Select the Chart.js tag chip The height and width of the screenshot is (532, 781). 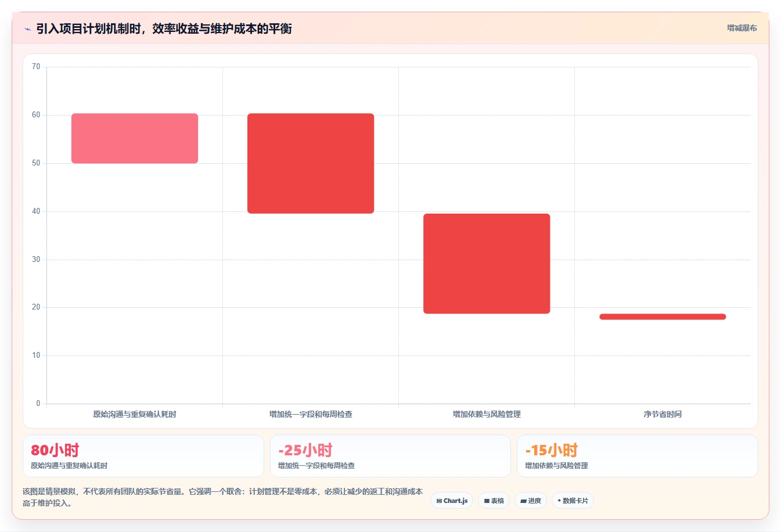452,501
